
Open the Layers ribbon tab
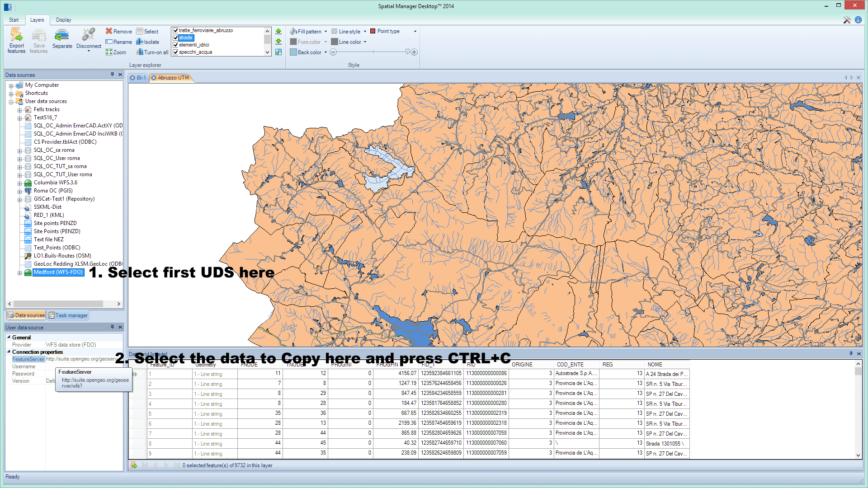[37, 20]
